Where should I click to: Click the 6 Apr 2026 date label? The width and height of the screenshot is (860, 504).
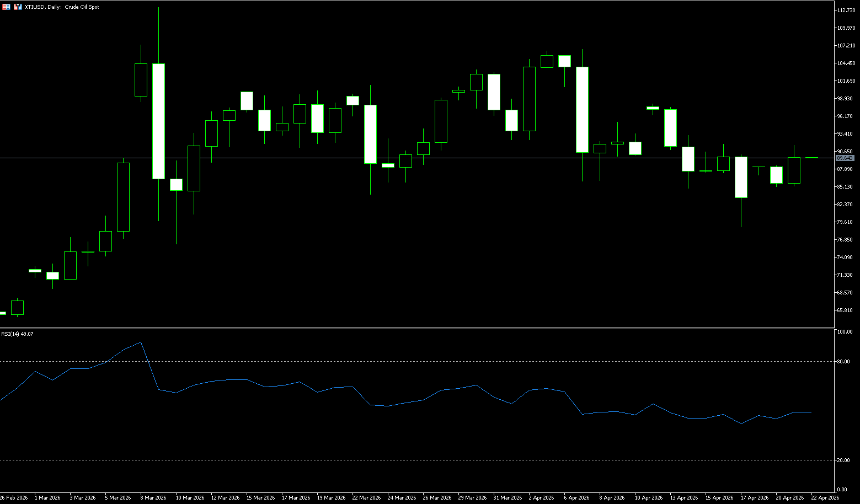click(x=576, y=498)
